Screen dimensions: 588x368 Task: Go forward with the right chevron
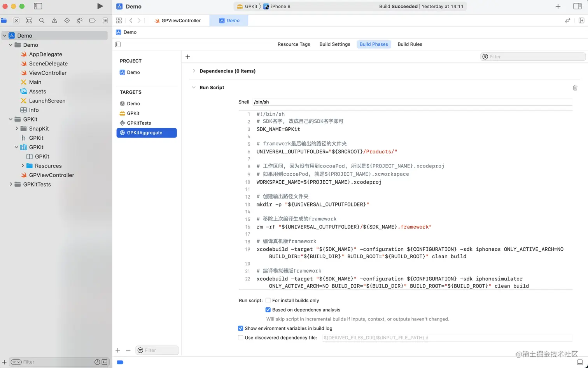139,21
